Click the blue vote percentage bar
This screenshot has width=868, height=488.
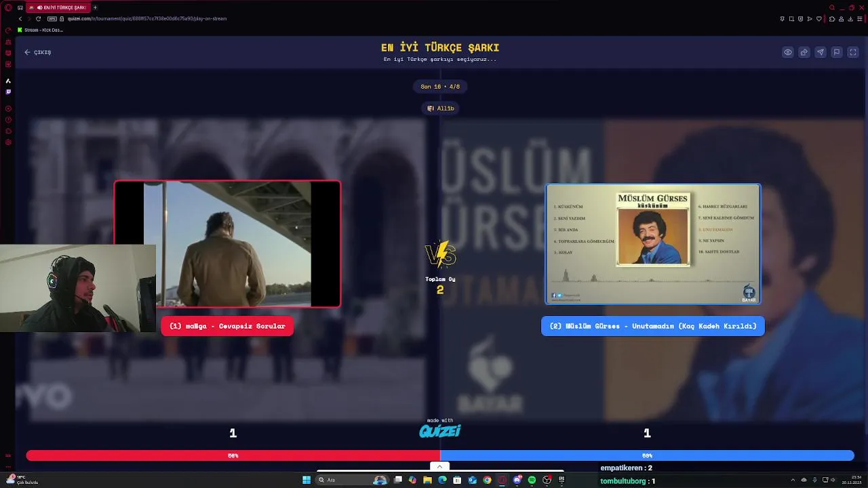(x=647, y=455)
